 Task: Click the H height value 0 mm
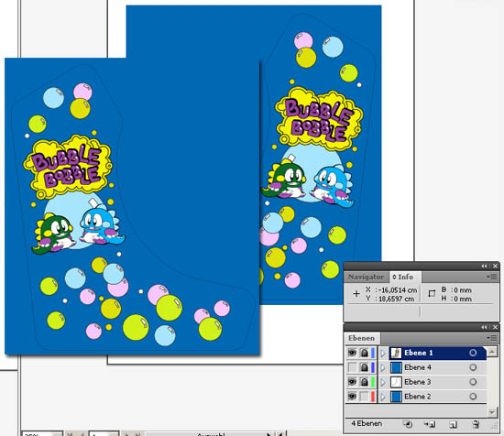[x=463, y=299]
